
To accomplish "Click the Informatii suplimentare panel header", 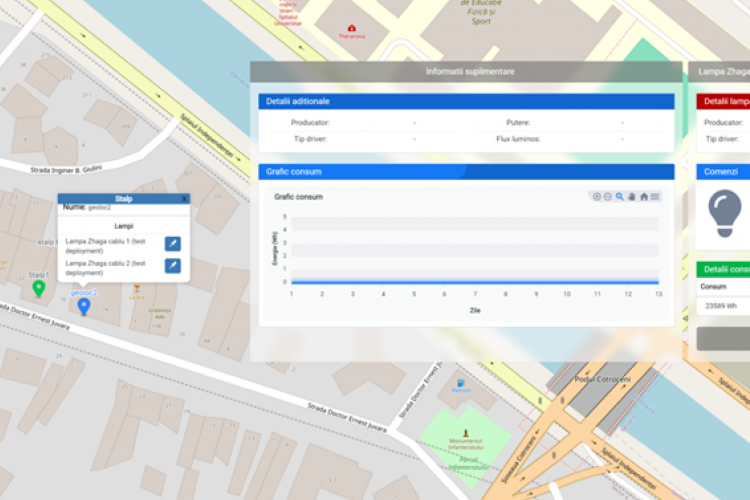I will coord(466,72).
